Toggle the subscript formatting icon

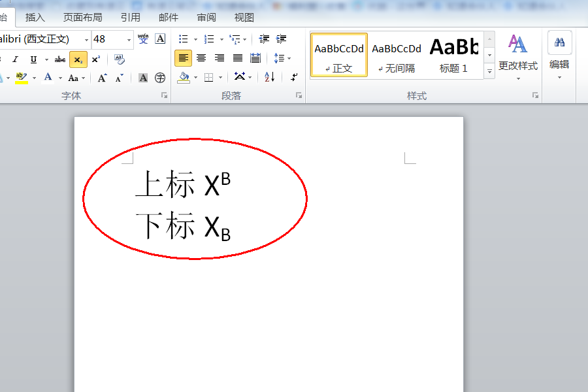point(78,59)
